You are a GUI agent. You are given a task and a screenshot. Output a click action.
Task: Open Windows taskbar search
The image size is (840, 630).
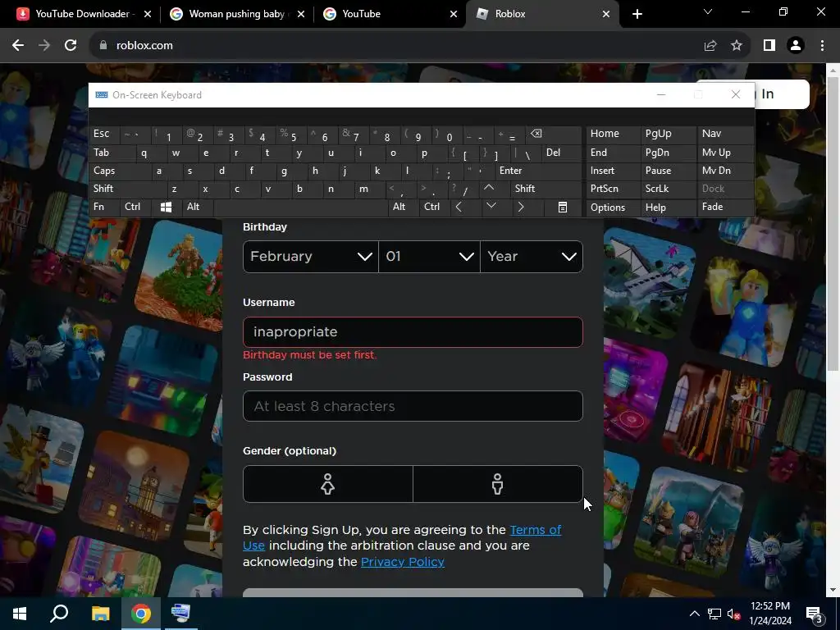(59, 614)
